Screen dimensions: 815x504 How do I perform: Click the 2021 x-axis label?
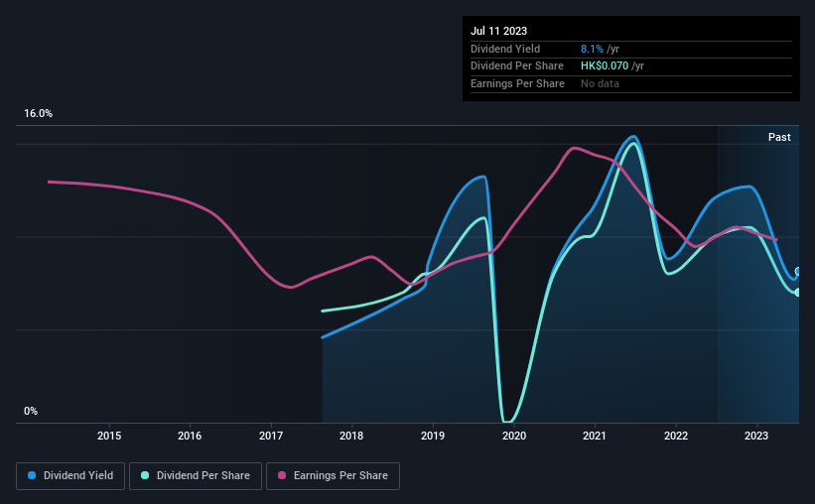[x=594, y=436]
